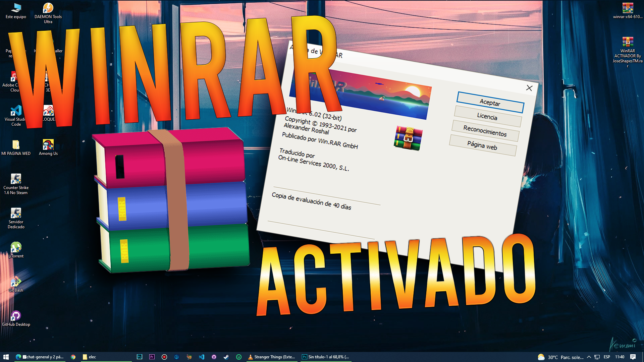This screenshot has width=644, height=362.
Task: Open the Action Center notifications icon
Action: click(633, 357)
